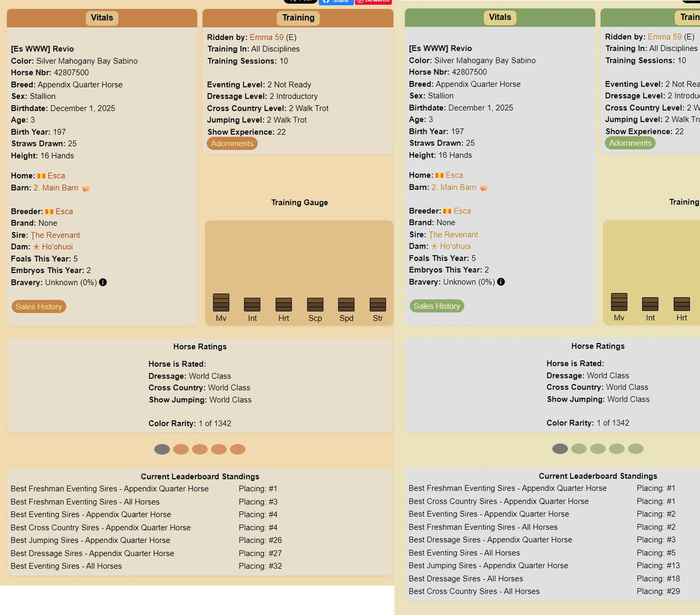Click the flag icon beside Home on green page
The image size is (700, 615).
[x=439, y=175]
